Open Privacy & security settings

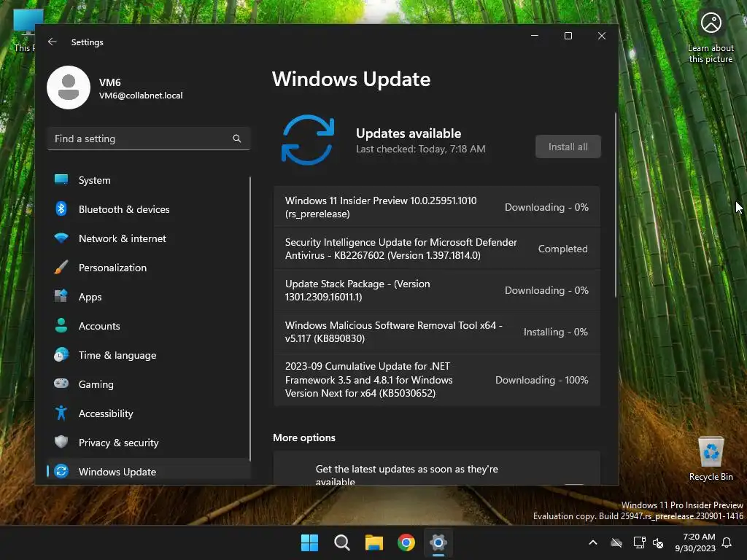tap(149, 443)
